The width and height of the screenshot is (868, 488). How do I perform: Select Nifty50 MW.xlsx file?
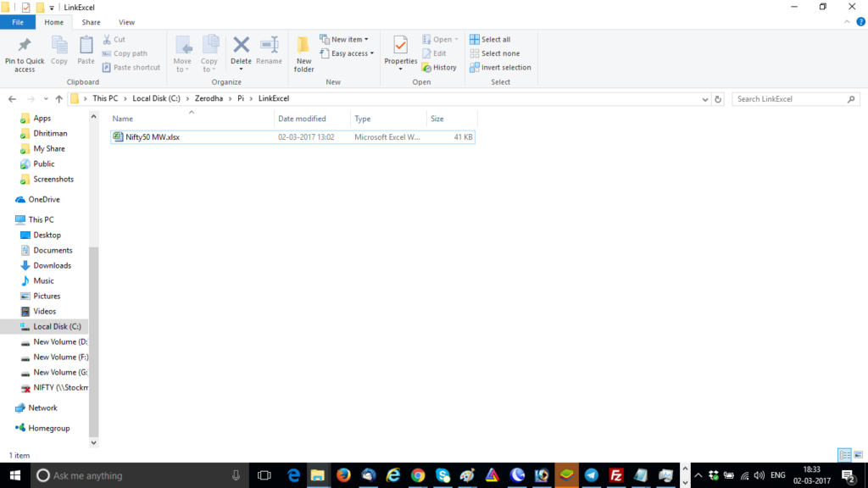(147, 137)
